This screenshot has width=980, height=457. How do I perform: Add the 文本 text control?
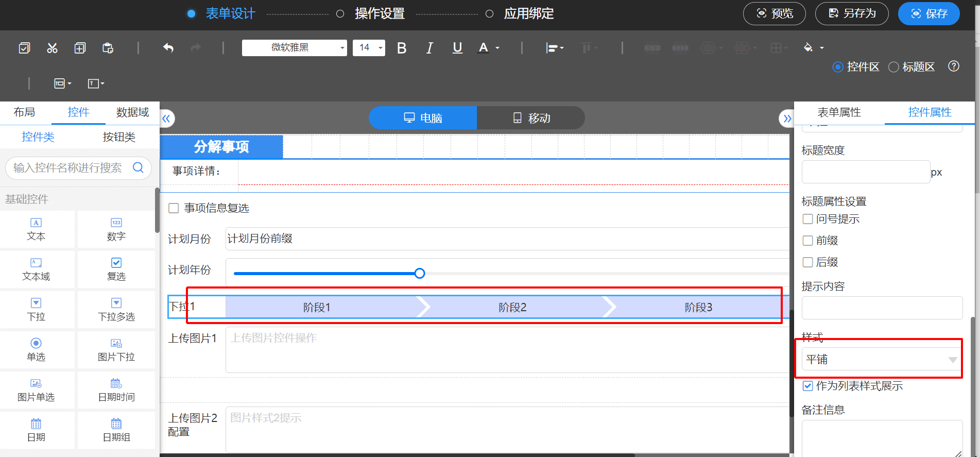36,229
